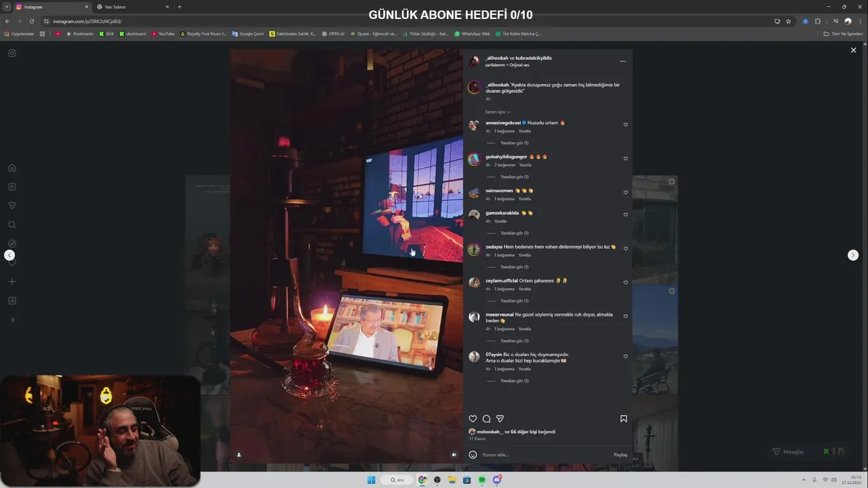Open the 'Senin için' comment sort dropdown

(x=498, y=112)
